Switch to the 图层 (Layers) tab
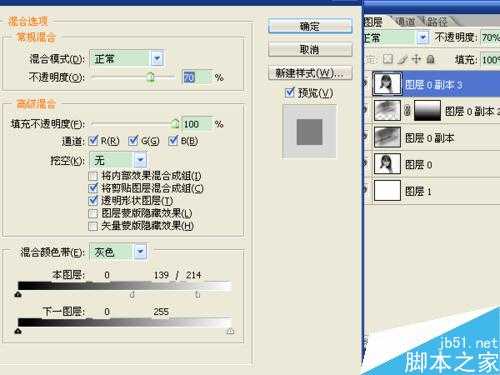Viewport: 500px width, 375px height. coord(373,22)
